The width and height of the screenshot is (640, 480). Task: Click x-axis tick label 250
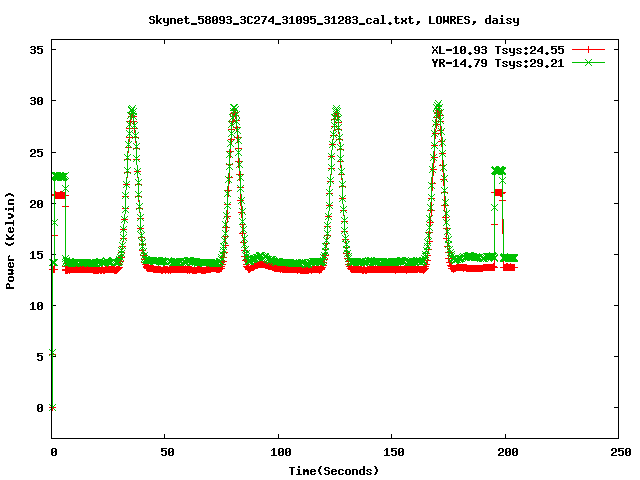click(x=621, y=452)
